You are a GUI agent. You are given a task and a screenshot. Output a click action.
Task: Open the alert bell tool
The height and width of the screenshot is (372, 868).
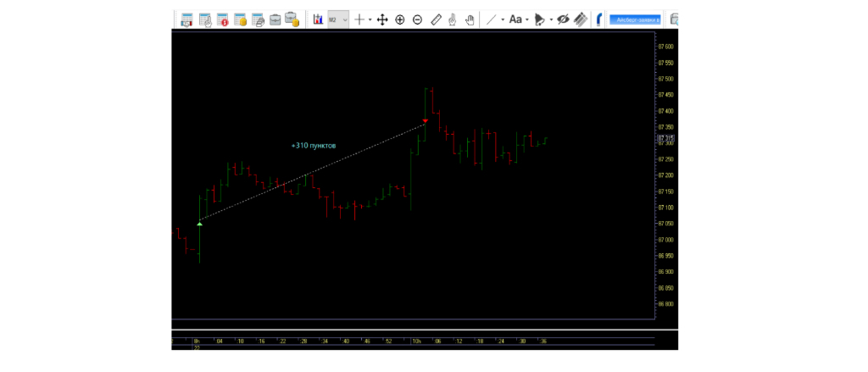[x=539, y=19]
